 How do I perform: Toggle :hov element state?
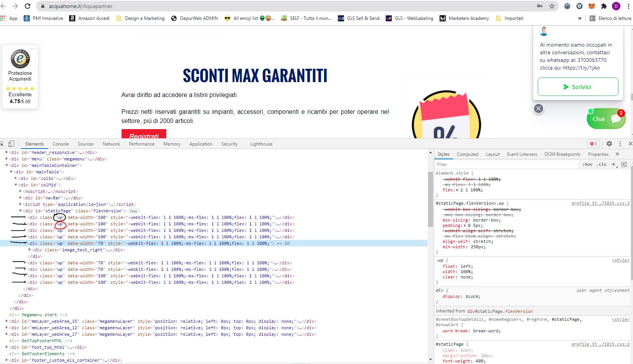(588, 164)
